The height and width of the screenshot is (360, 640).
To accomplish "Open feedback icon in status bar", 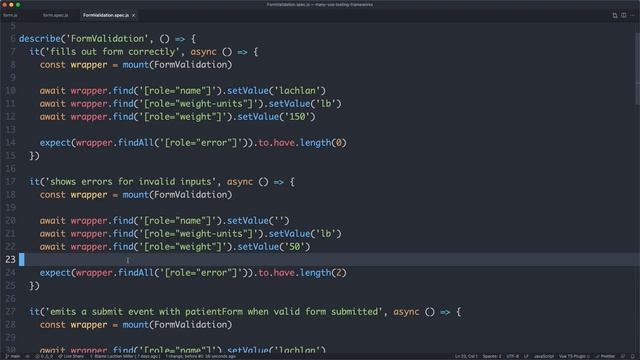I will [623, 356].
